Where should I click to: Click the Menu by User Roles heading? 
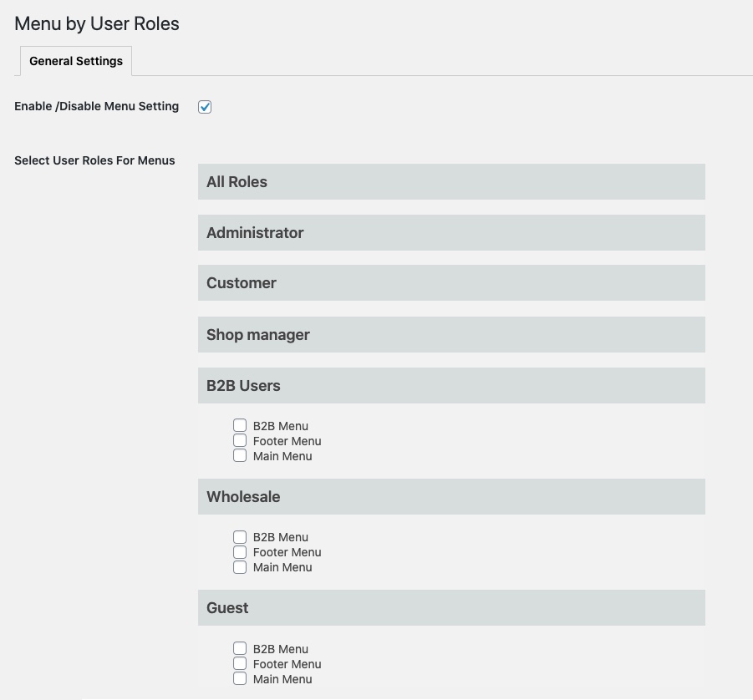96,23
